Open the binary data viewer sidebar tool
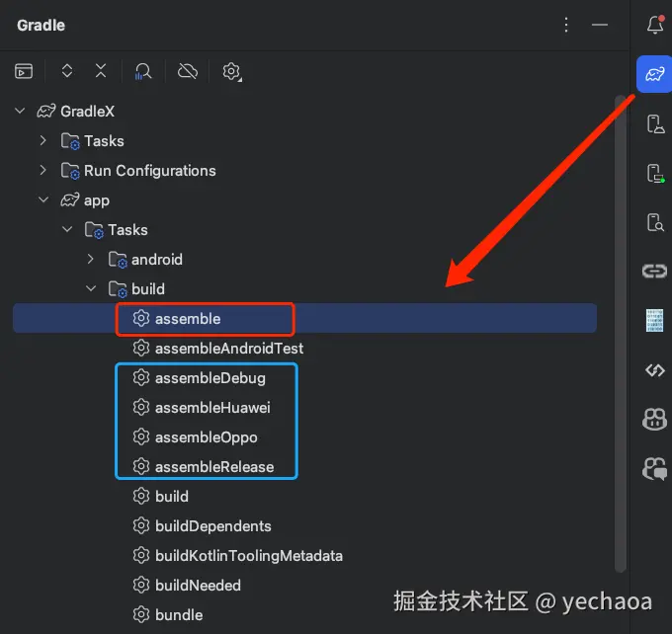Image resolution: width=672 pixels, height=634 pixels. (654, 320)
